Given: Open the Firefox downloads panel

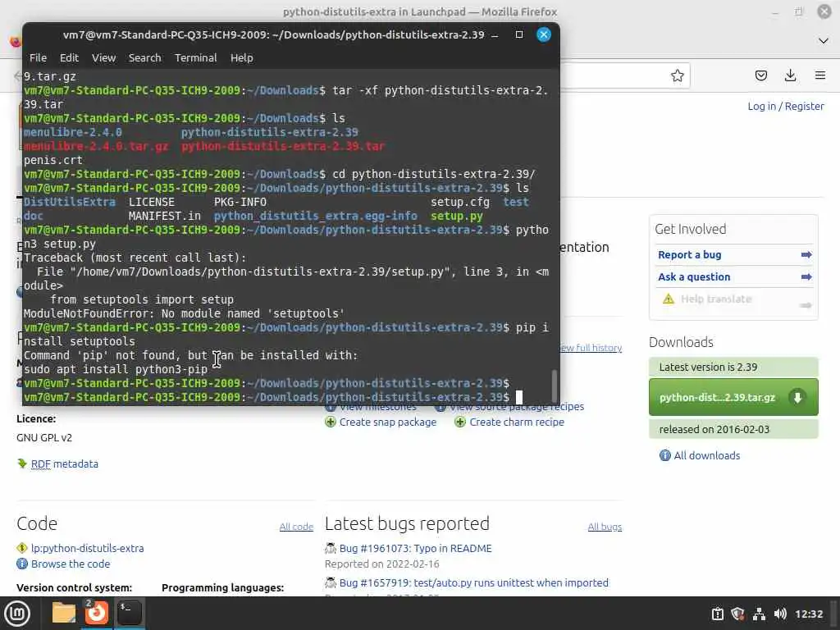Looking at the screenshot, I should pos(790,75).
